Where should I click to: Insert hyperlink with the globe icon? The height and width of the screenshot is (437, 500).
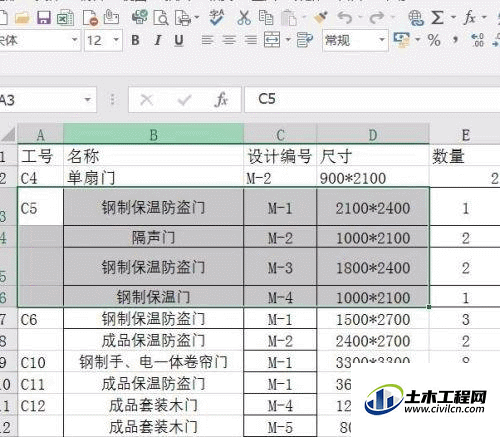click(416, 17)
